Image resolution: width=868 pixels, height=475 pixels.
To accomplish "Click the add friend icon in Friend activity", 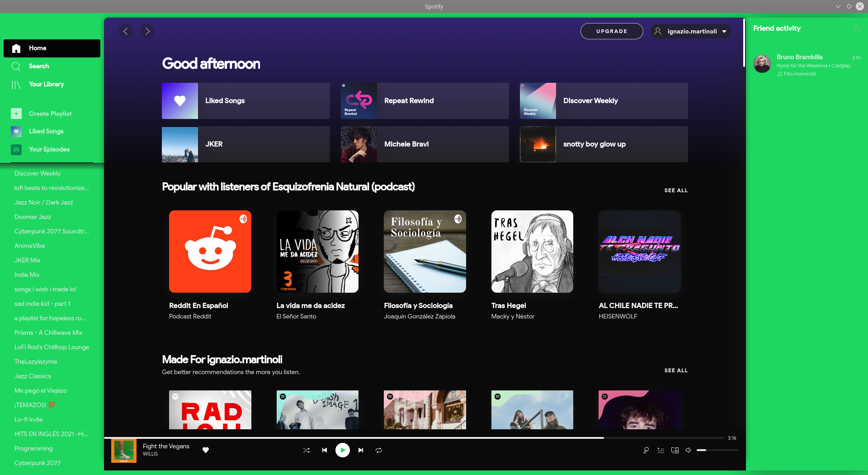I will (856, 28).
